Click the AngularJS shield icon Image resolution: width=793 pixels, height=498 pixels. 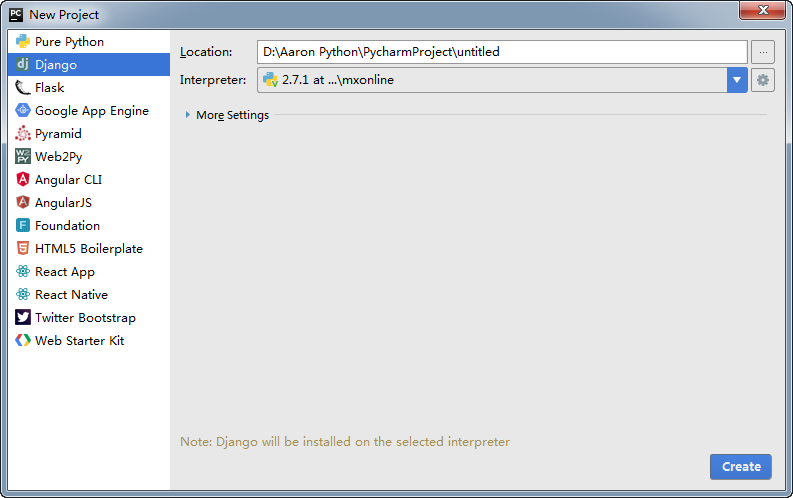coord(23,202)
